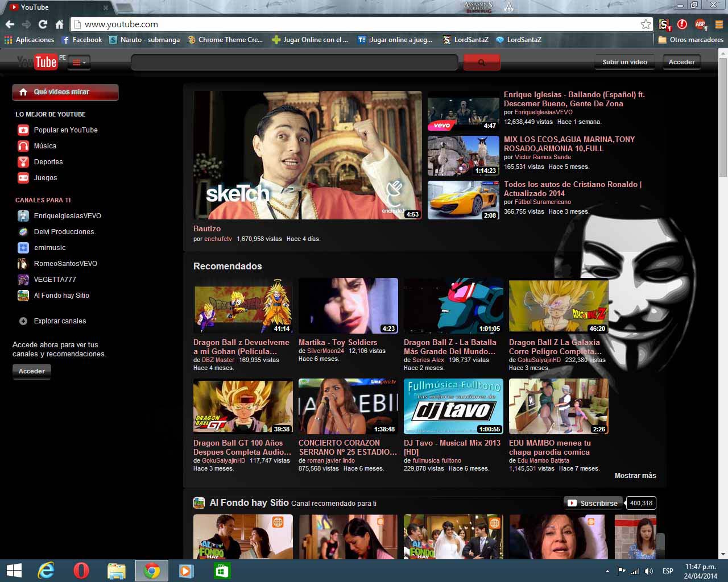Open EnriqueIglesiasVEVO channel in sidebar

point(60,216)
